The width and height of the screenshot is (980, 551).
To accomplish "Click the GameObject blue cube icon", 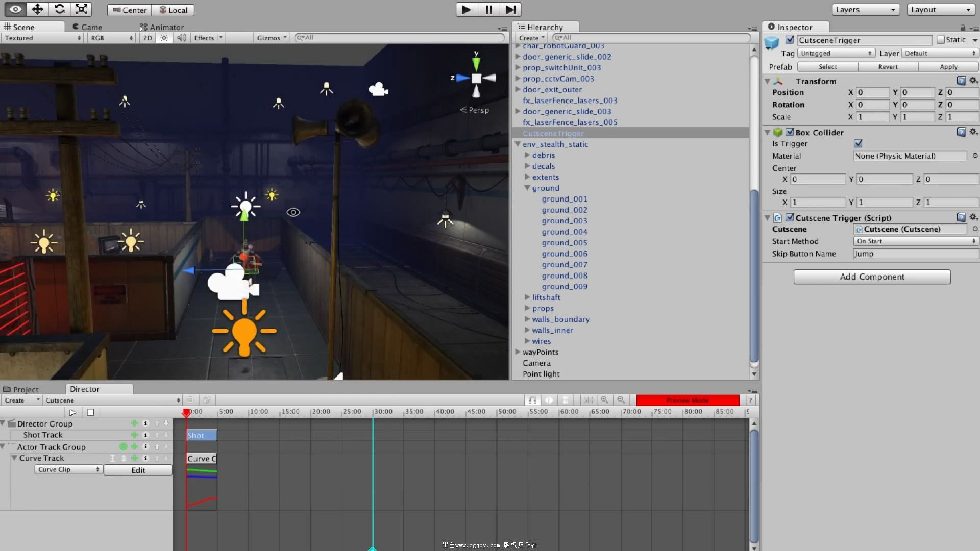I will pyautogui.click(x=772, y=43).
